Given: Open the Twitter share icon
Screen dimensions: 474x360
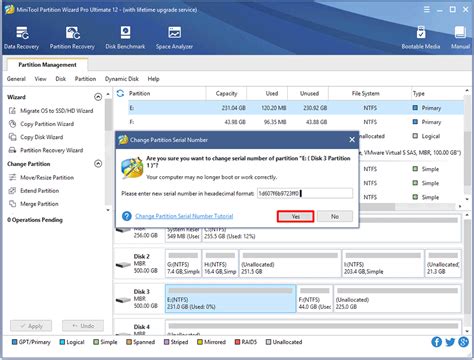Looking at the screenshot, I should [450, 342].
